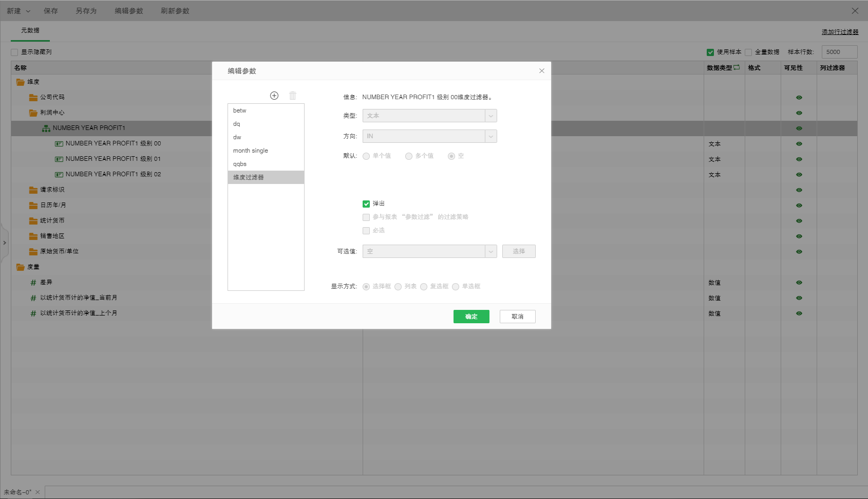Click the data type swap icon in header

coord(737,67)
